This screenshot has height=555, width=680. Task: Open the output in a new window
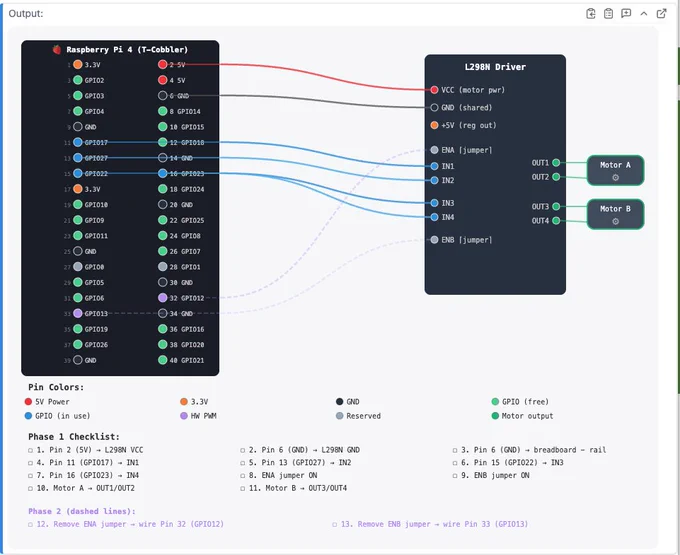coord(661,13)
